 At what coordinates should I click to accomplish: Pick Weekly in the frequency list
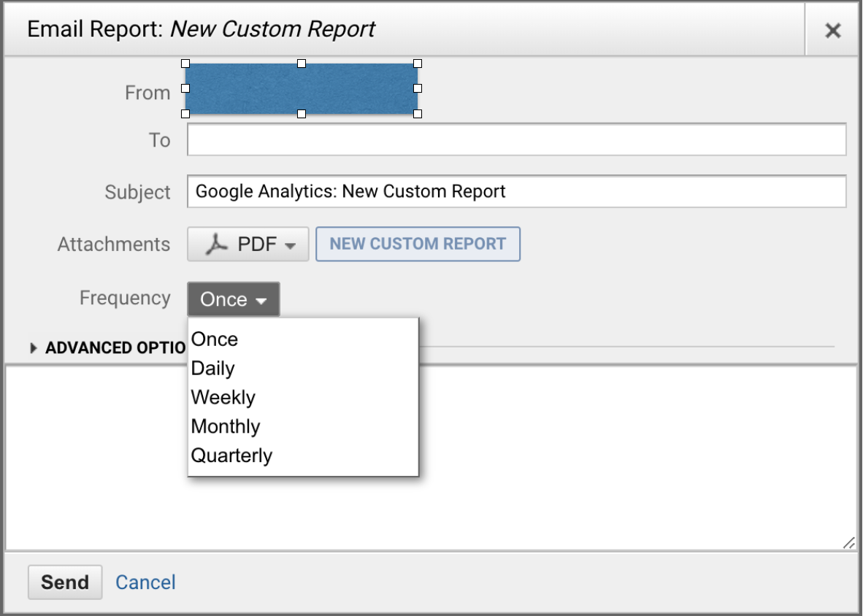point(223,398)
